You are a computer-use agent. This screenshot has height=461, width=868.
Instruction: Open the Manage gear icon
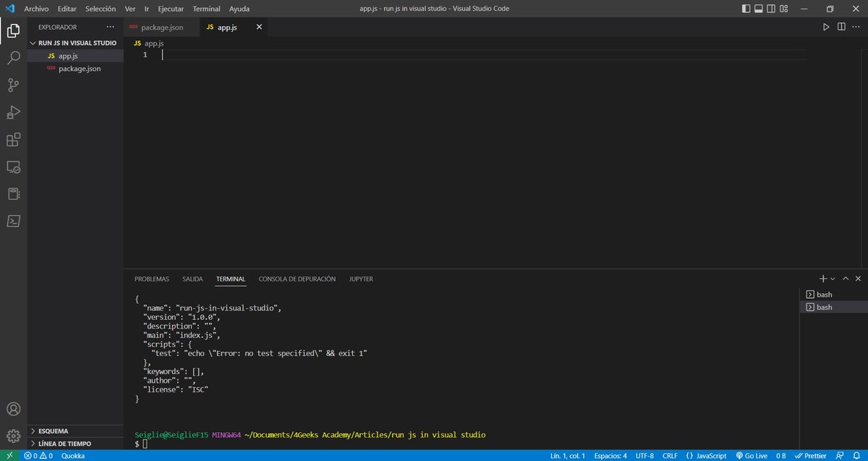pos(13,436)
